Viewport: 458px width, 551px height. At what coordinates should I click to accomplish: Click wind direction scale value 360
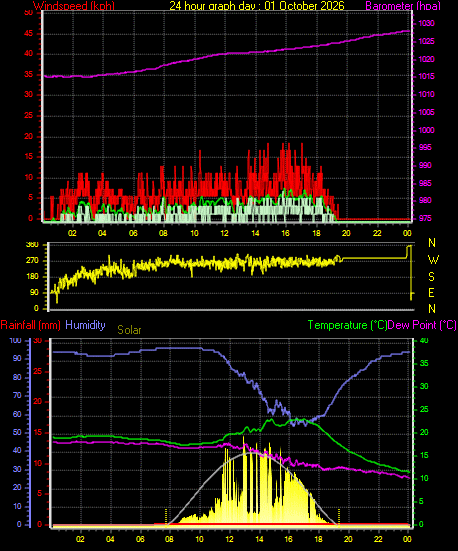coord(32,245)
